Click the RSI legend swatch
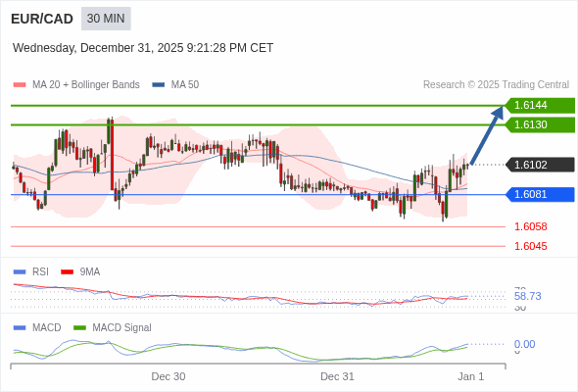578x392 pixels. click(20, 272)
